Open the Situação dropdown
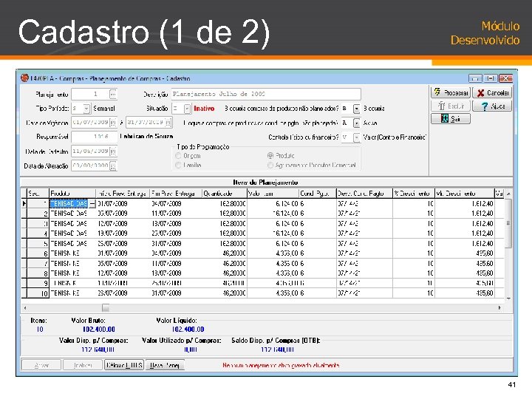Viewport: 532px width, 399px height. [x=187, y=109]
